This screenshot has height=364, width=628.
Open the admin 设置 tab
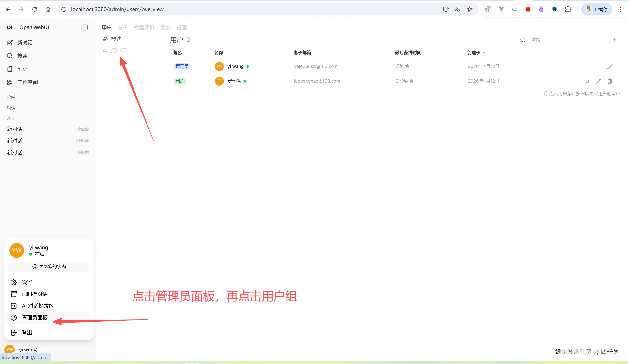[182, 28]
